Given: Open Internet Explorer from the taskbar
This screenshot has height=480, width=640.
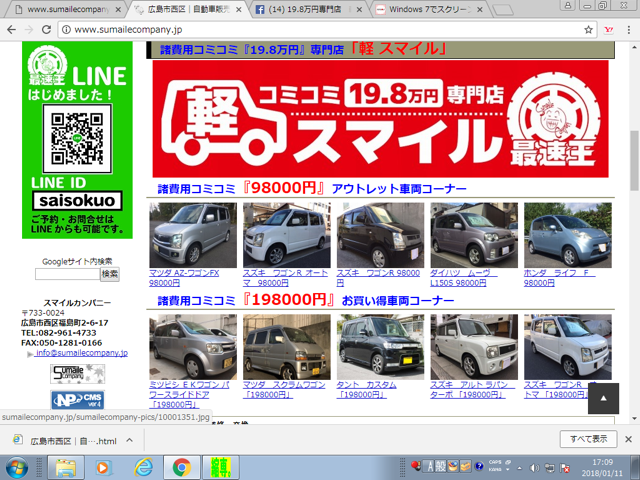Looking at the screenshot, I should (x=144, y=467).
